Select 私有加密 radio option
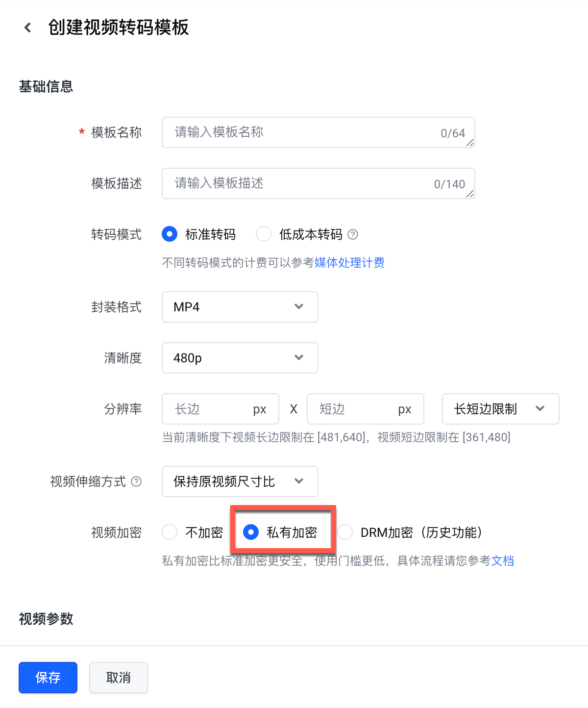Image resolution: width=588 pixels, height=708 pixels. point(251,532)
